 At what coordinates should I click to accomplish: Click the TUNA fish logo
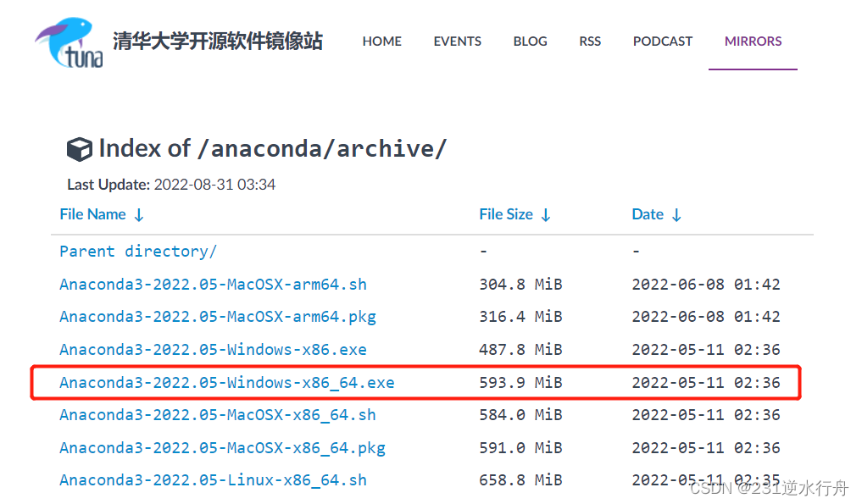click(70, 42)
